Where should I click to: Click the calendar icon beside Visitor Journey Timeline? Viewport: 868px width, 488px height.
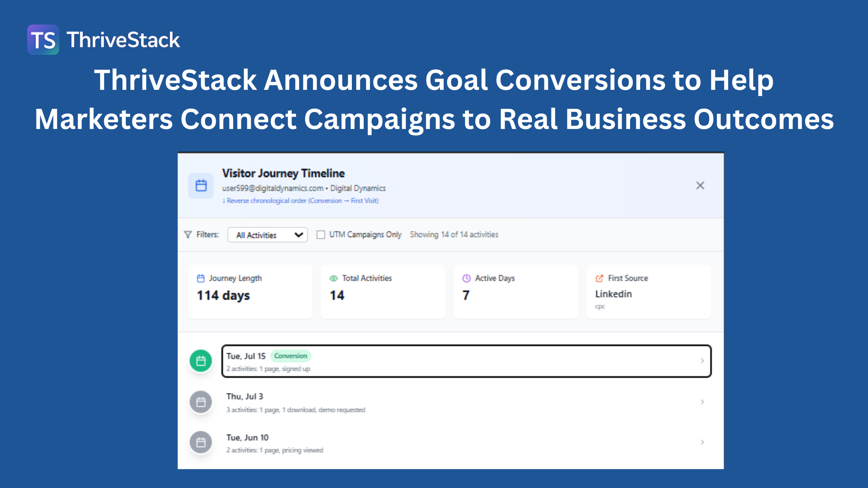pos(201,186)
